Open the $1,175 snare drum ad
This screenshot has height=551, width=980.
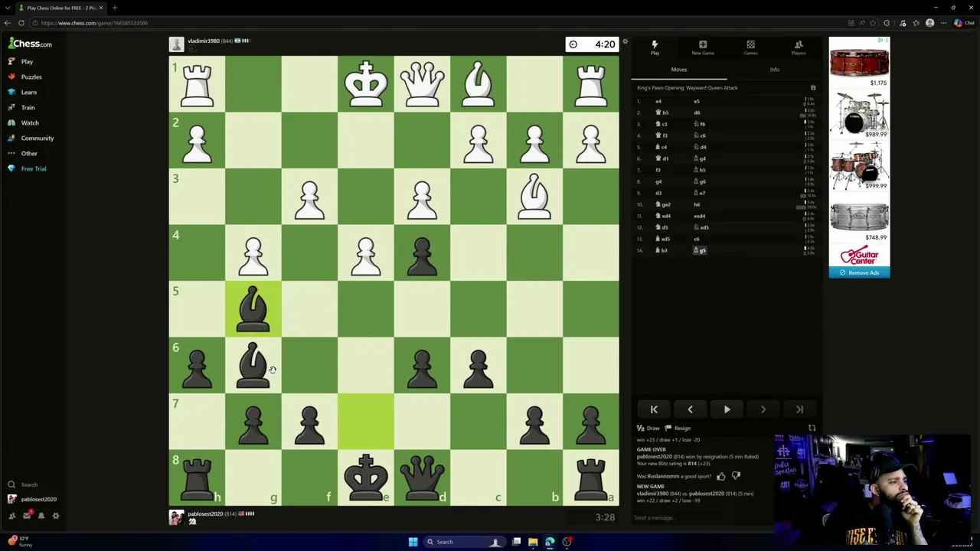859,63
